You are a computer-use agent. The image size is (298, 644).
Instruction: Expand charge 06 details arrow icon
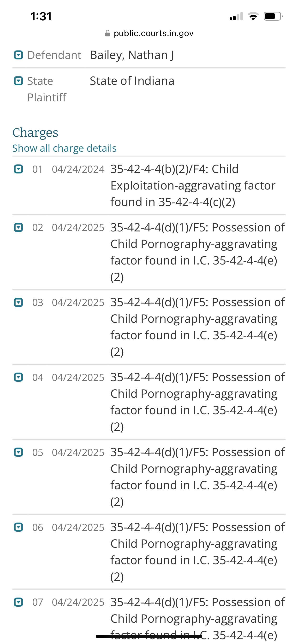(x=18, y=527)
